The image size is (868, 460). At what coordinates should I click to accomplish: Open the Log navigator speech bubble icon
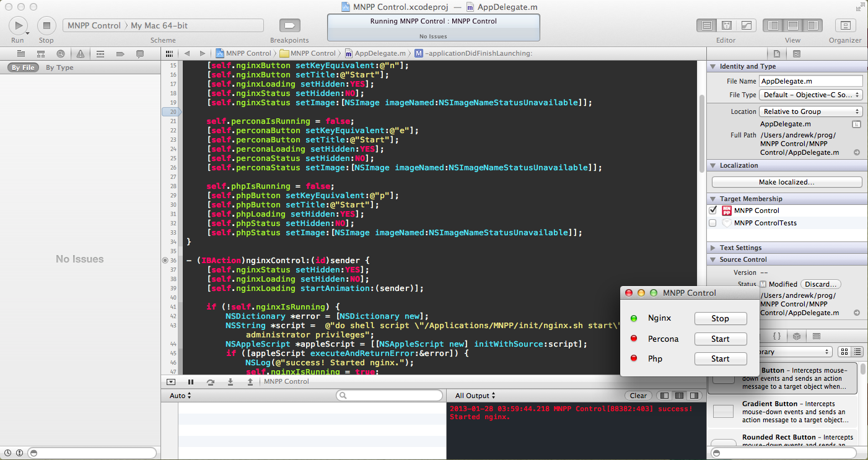point(140,54)
